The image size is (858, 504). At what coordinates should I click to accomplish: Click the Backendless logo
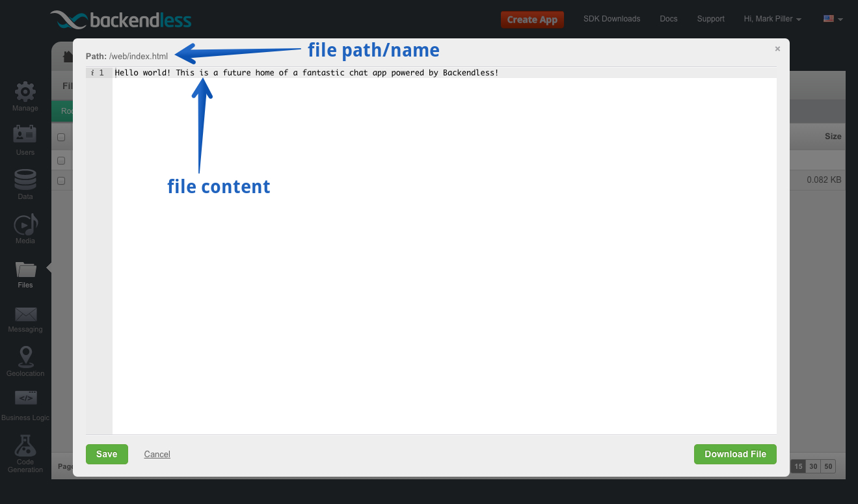pyautogui.click(x=121, y=20)
